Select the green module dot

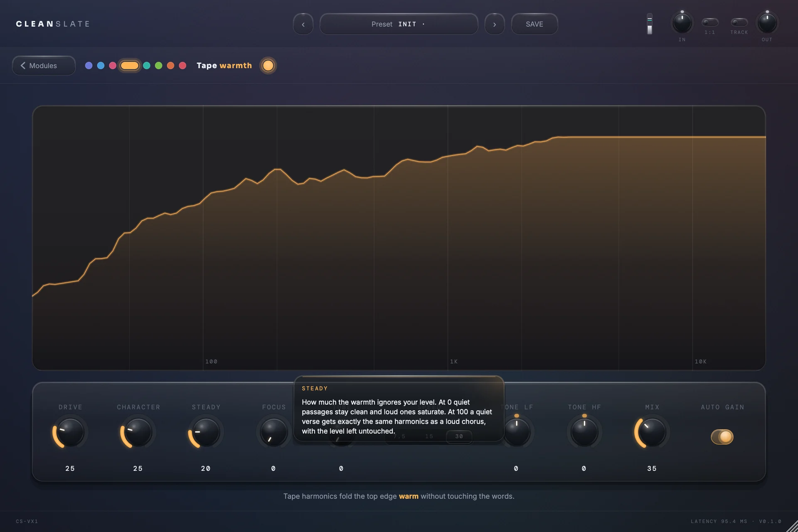(159, 66)
